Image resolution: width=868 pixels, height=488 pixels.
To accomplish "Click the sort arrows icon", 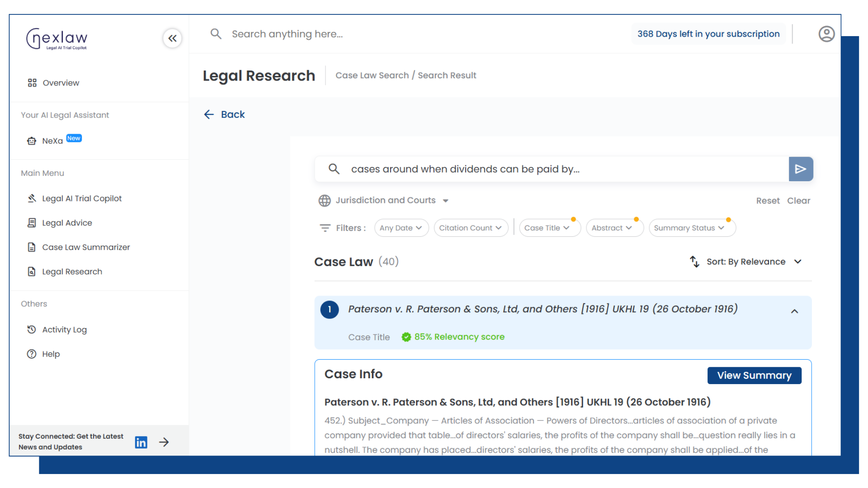I will point(695,262).
